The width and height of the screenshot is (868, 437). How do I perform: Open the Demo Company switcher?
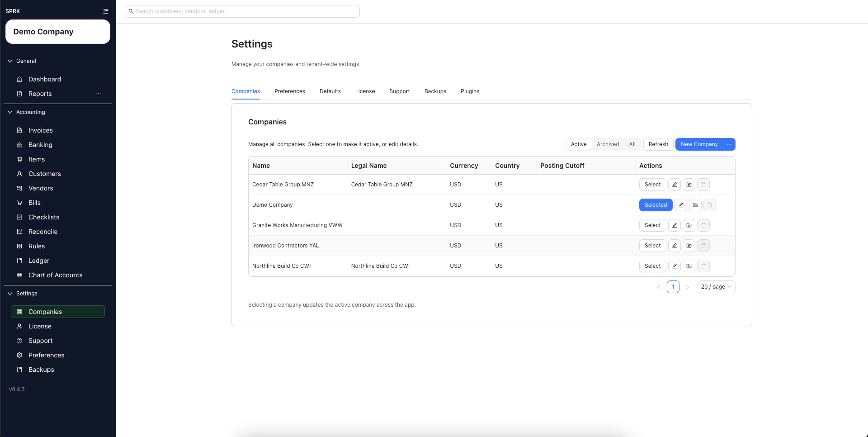click(58, 32)
